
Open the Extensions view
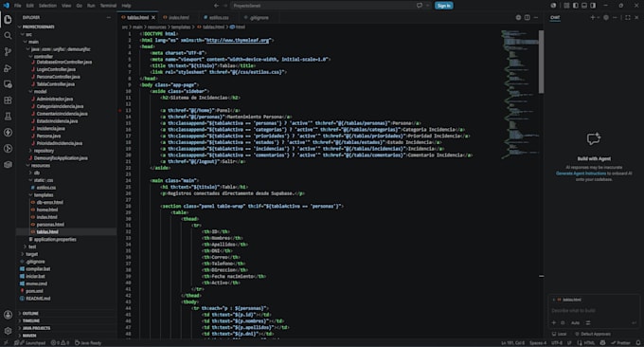click(8, 100)
